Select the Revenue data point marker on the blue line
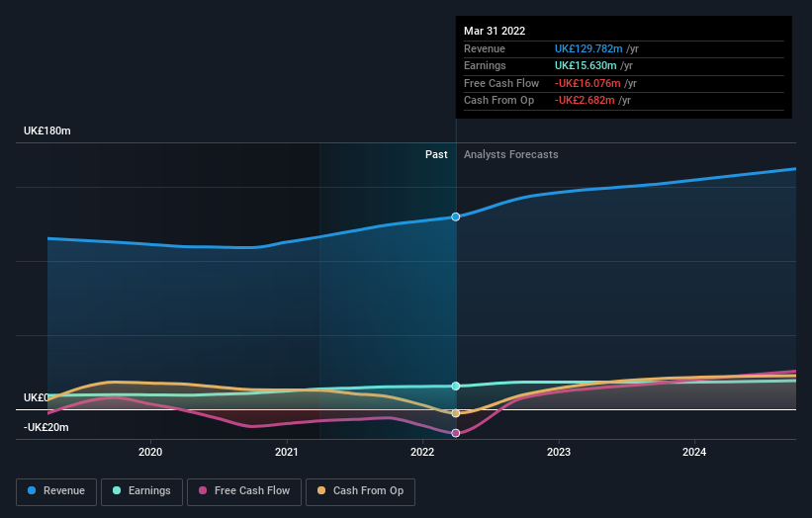Viewport: 812px width, 518px height. pos(456,216)
